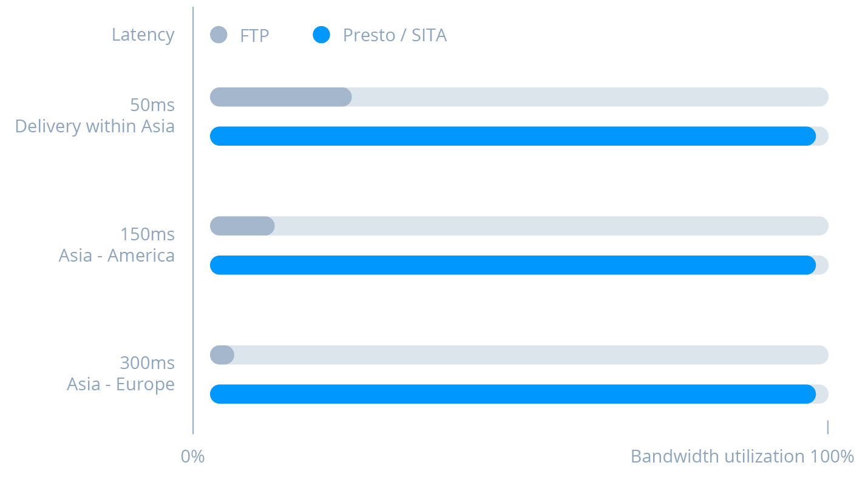The image size is (868, 488).
Task: Select the FTP legend label
Action: 254,36
